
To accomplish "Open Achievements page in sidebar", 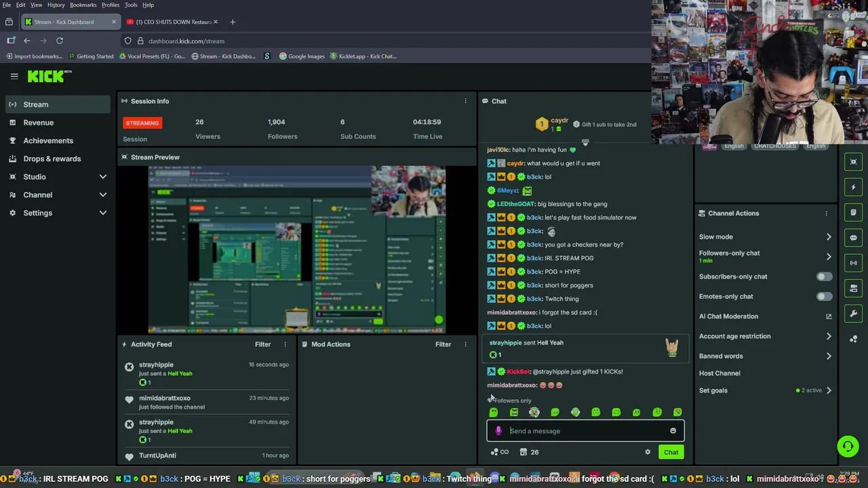I will (x=58, y=140).
